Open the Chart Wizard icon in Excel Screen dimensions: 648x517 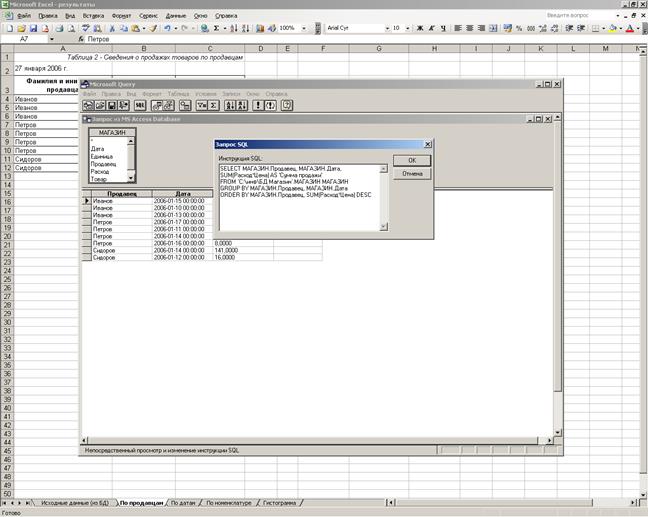(x=260, y=28)
